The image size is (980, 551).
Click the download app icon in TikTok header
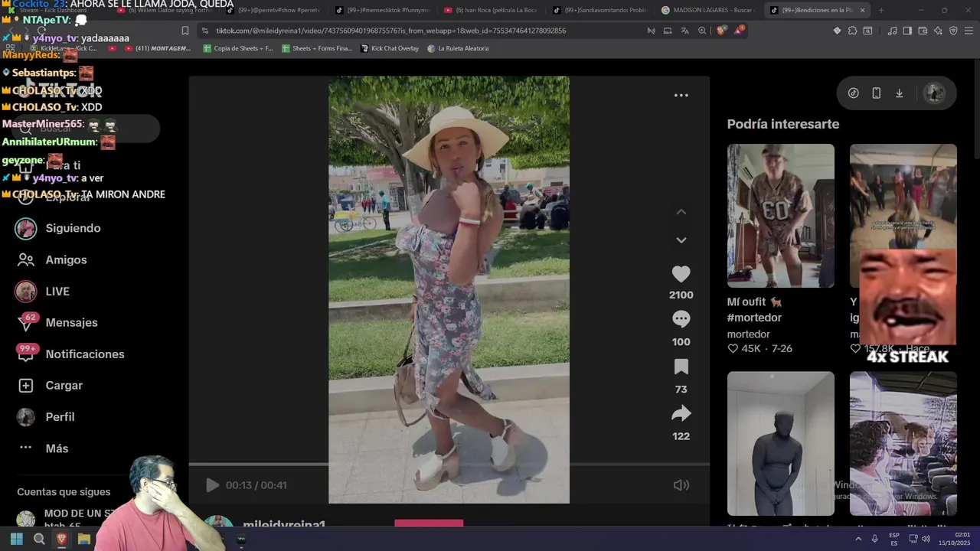pyautogui.click(x=899, y=93)
